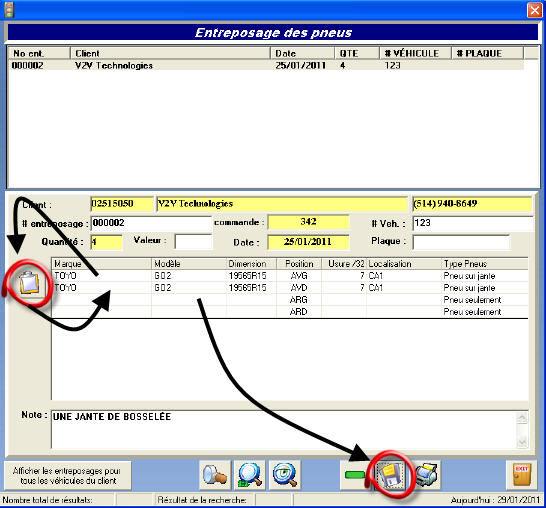Select storage row 000002 V2V Technologies

[x=266, y=65]
